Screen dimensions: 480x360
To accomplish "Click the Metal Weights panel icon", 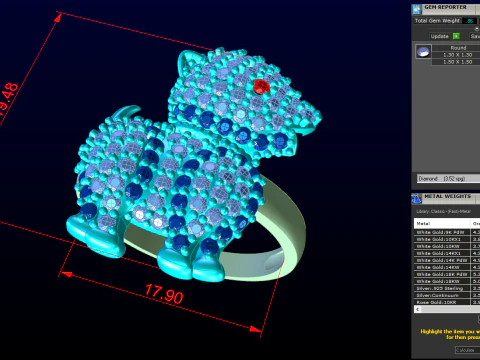I will click(417, 198).
